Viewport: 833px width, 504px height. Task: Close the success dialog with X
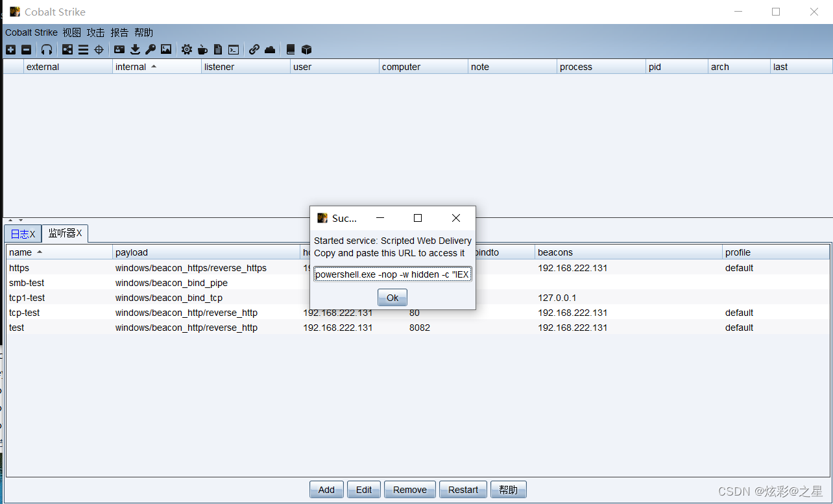456,218
